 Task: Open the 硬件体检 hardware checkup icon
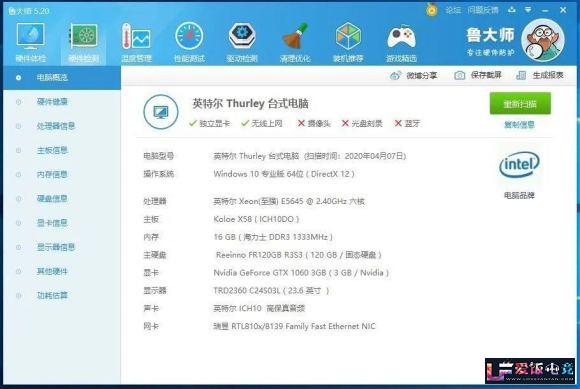click(x=30, y=37)
